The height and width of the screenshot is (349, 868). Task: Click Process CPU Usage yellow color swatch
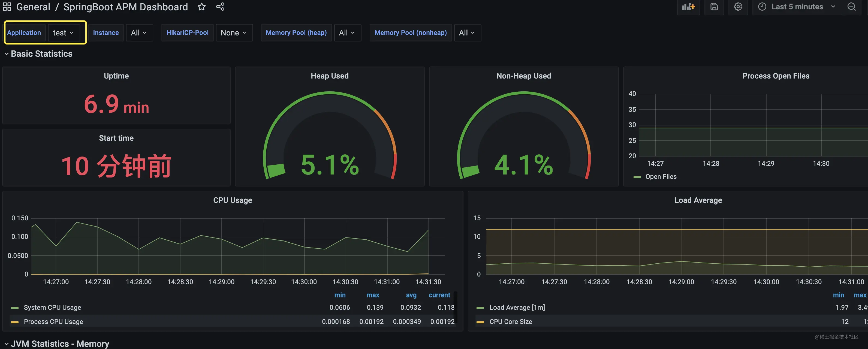(x=14, y=322)
